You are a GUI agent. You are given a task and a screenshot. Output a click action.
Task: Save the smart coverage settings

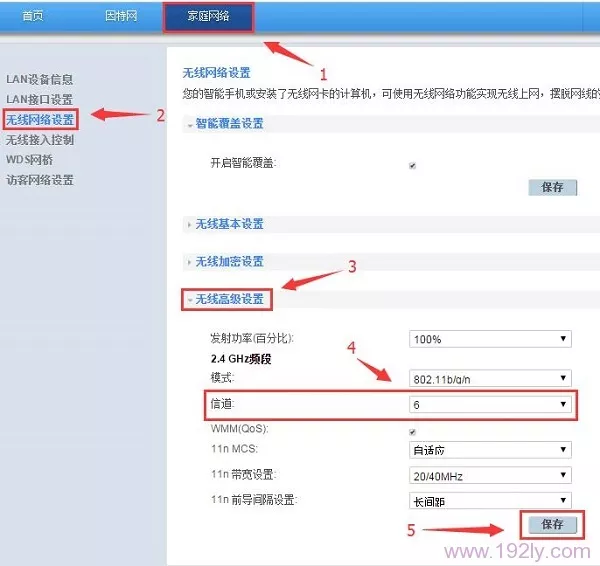(x=553, y=187)
